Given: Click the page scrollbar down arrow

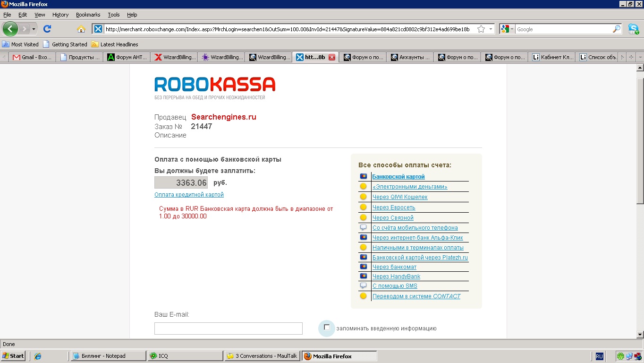Looking at the screenshot, I should pyautogui.click(x=640, y=335).
